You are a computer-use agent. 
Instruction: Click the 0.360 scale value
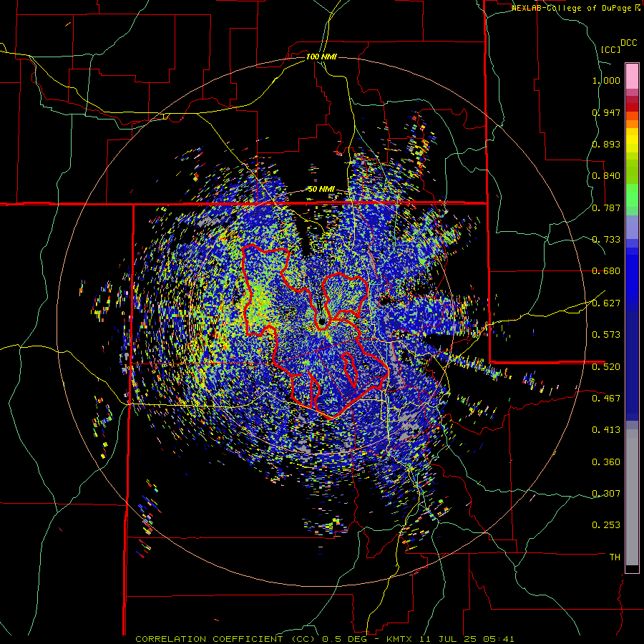coord(606,462)
